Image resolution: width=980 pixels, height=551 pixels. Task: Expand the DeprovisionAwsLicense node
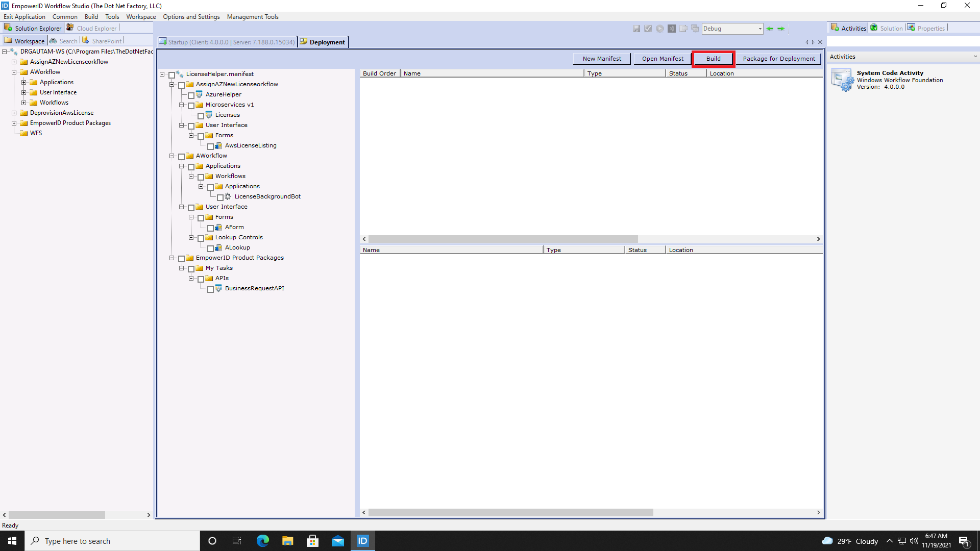click(14, 112)
